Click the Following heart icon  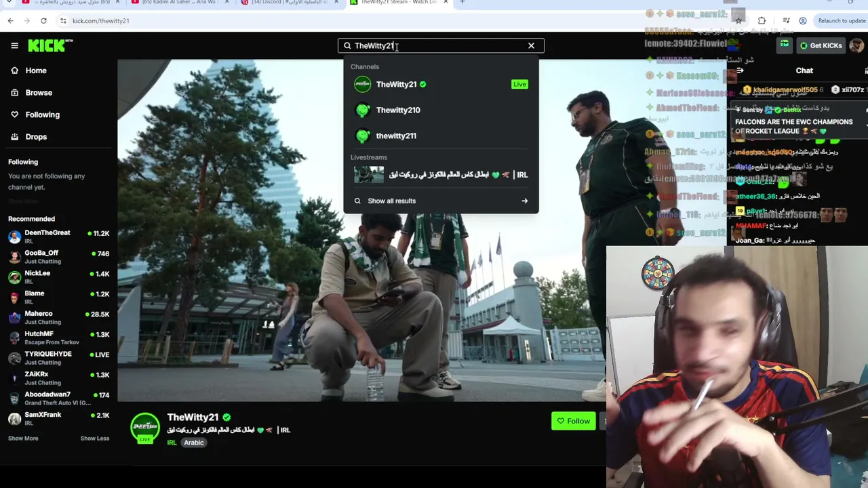coord(14,115)
